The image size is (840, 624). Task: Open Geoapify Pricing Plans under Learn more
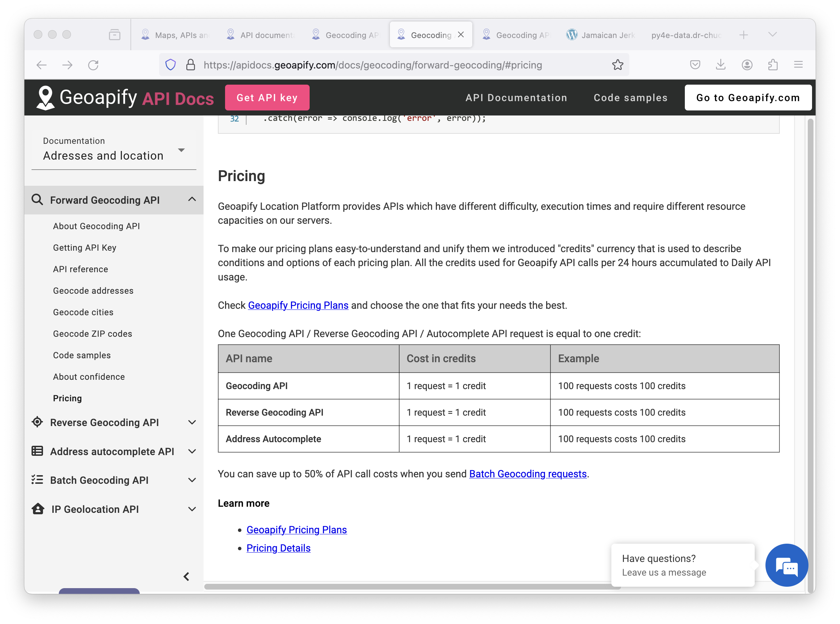coord(297,530)
